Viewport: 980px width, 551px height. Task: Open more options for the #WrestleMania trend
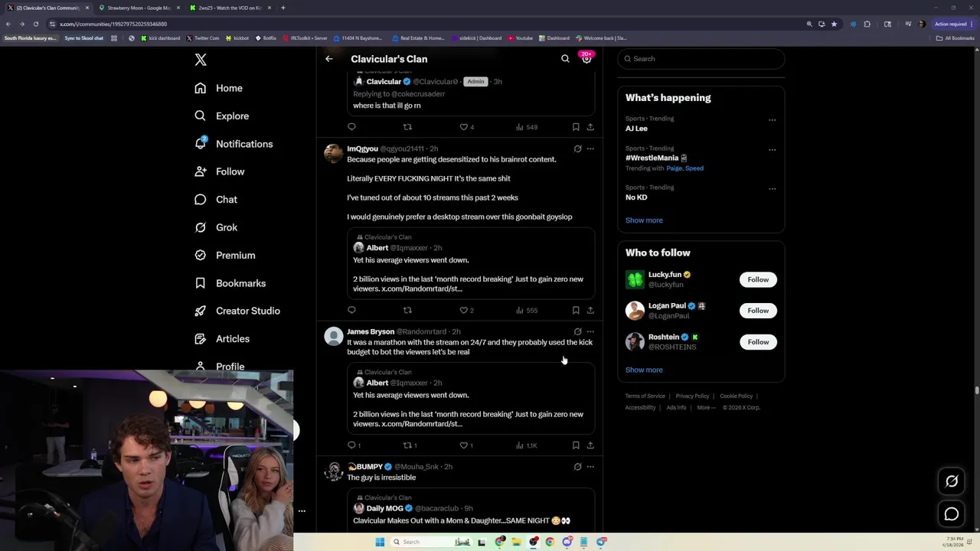(772, 149)
